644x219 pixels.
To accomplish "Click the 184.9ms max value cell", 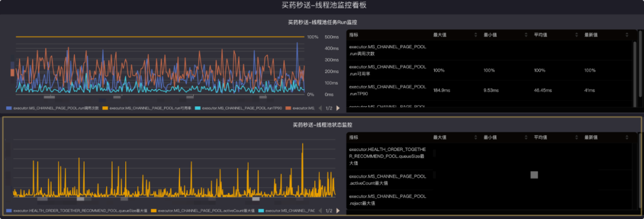I will click(441, 90).
